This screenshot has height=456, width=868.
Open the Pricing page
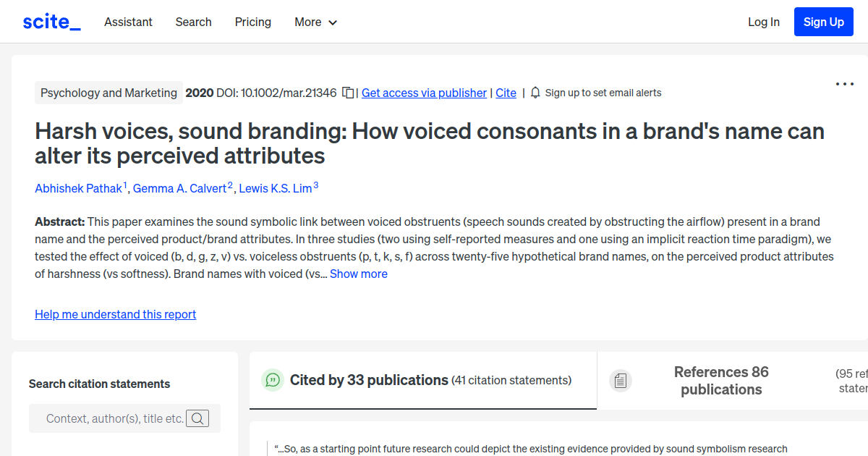pyautogui.click(x=252, y=22)
